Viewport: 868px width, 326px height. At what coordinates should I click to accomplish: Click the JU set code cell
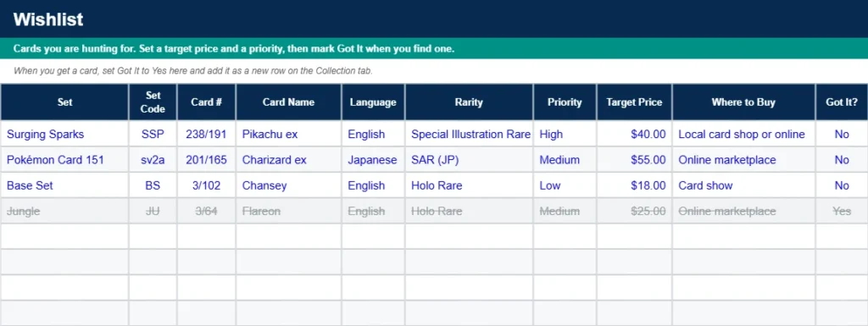click(153, 211)
